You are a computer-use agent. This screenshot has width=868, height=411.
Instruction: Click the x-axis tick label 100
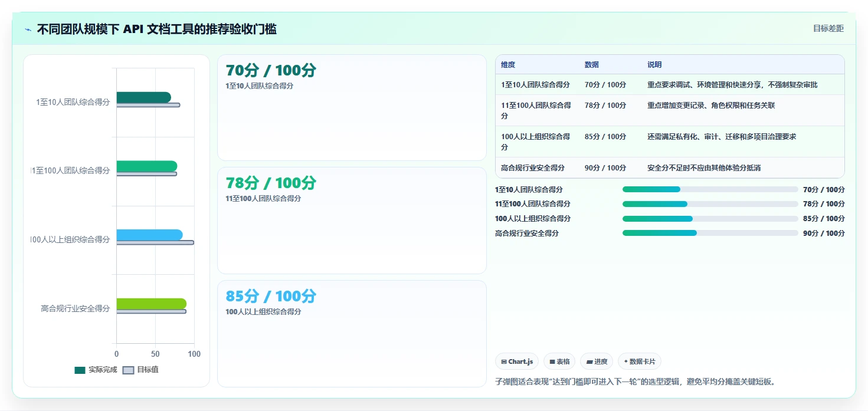pos(194,354)
